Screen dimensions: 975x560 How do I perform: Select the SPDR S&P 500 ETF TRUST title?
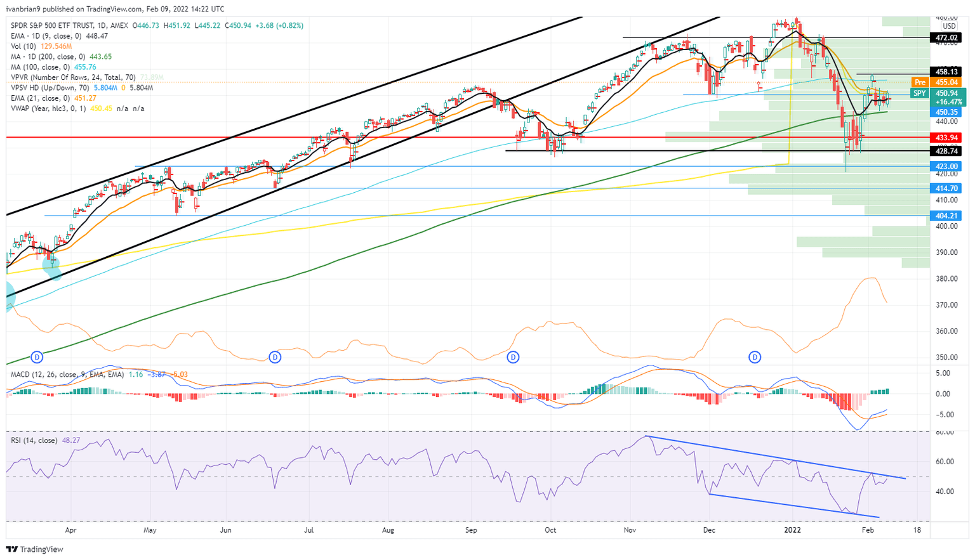point(53,25)
